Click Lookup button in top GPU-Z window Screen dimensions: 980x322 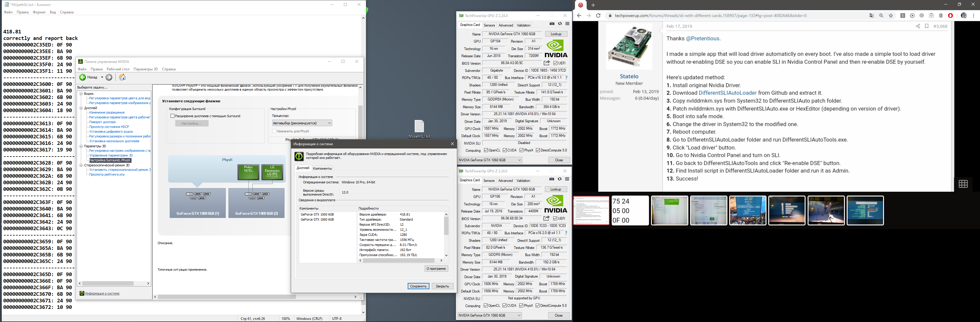pos(556,34)
